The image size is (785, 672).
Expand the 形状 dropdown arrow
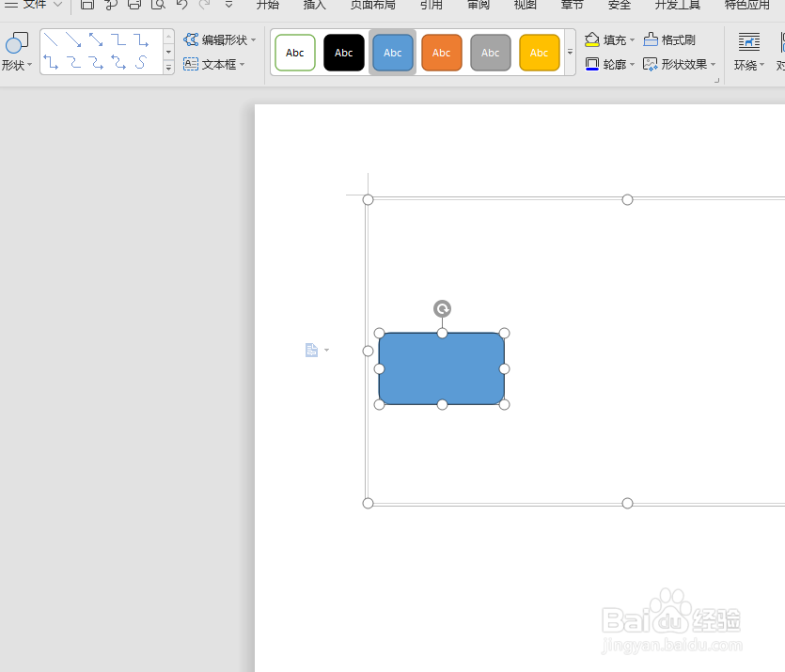coord(29,65)
